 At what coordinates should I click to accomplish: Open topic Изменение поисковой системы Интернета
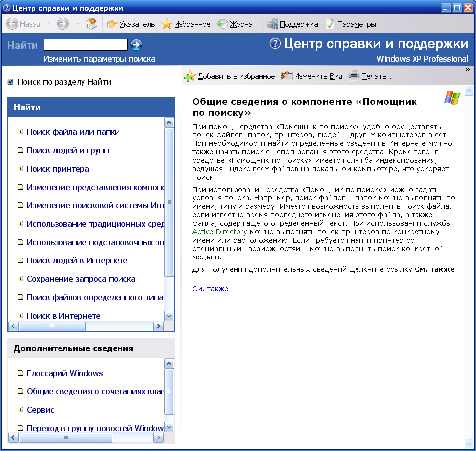pyautogui.click(x=95, y=205)
